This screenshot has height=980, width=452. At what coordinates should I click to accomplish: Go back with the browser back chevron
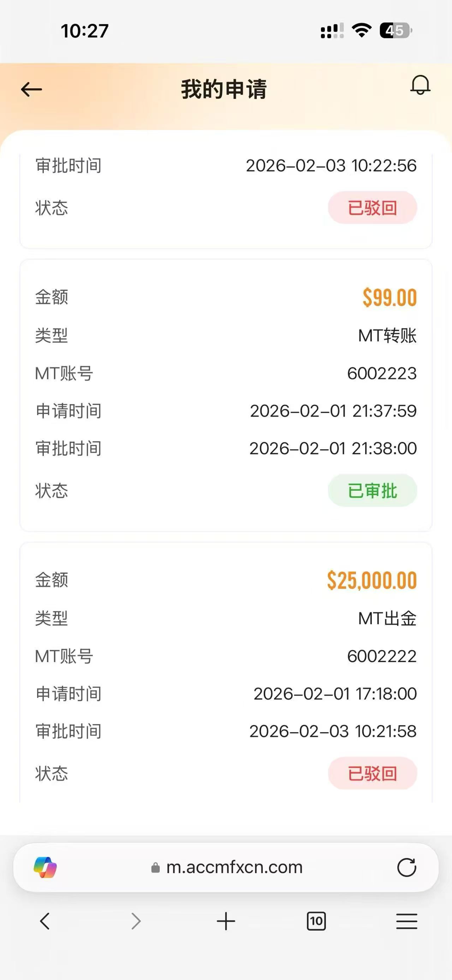click(x=45, y=921)
